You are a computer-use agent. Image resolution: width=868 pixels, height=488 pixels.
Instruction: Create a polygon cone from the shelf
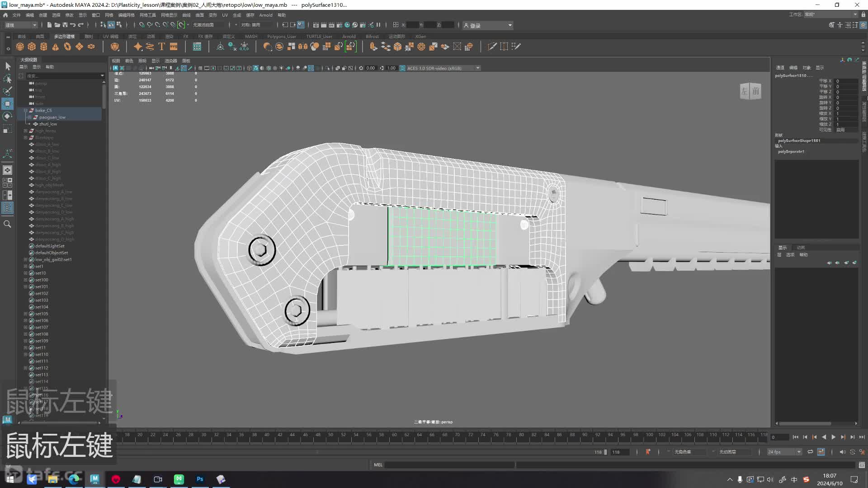click(x=55, y=47)
